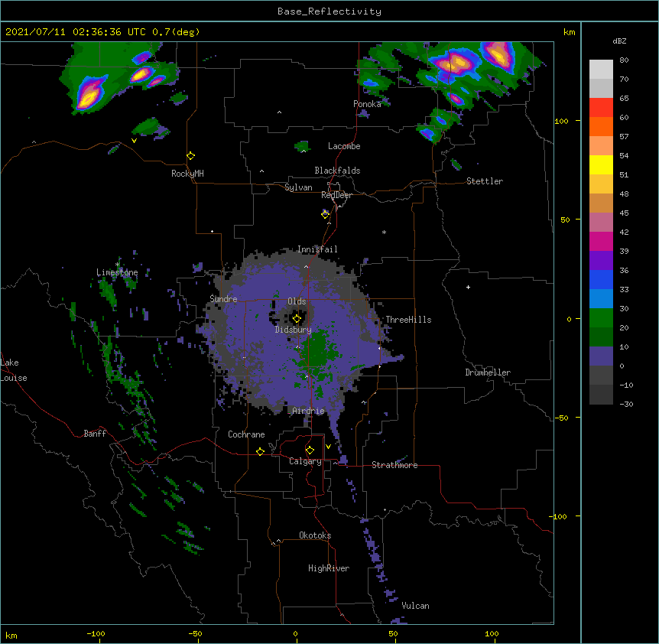659x644 pixels.
Task: Click the green 30 dBZ legend swatch
Action: click(x=601, y=318)
